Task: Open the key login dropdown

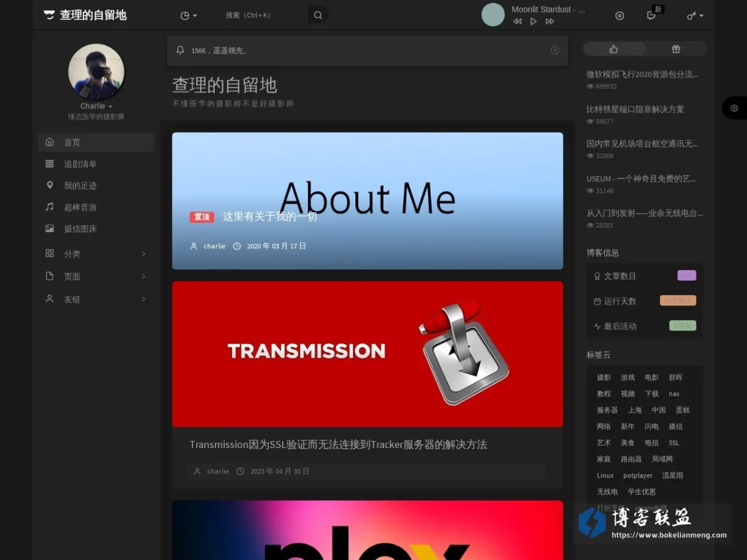Action: (695, 16)
